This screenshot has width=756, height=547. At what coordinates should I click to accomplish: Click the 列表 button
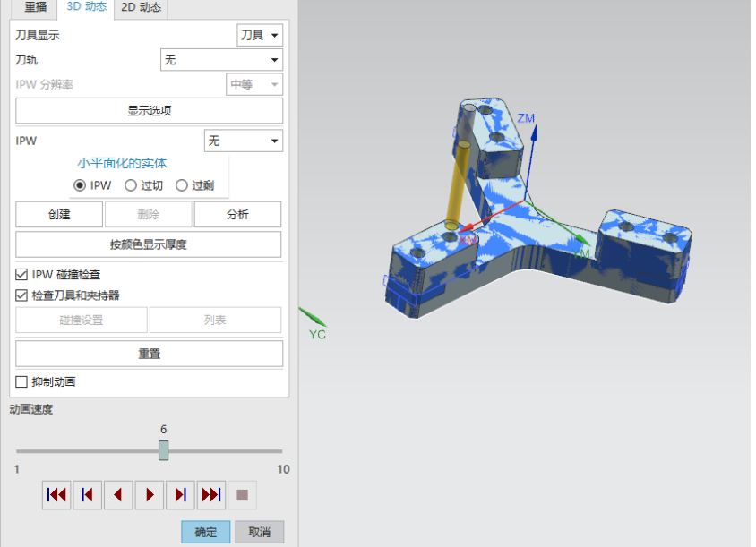[x=216, y=320]
